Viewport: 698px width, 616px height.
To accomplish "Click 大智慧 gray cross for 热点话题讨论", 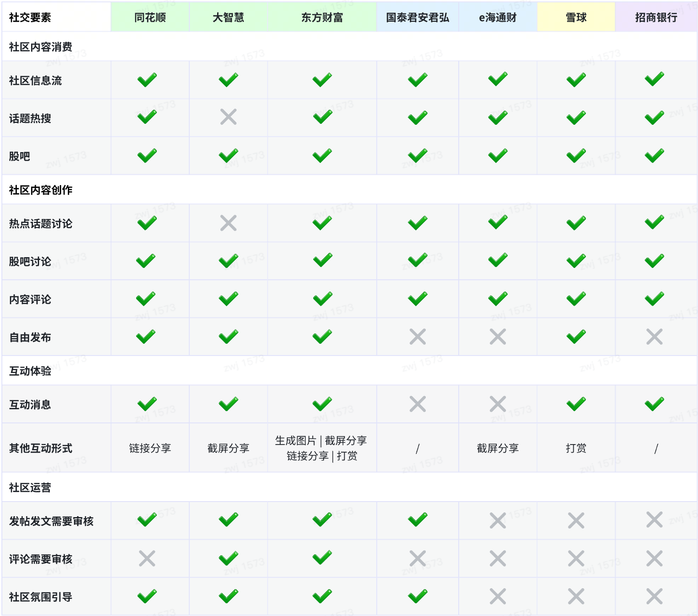I will [228, 223].
